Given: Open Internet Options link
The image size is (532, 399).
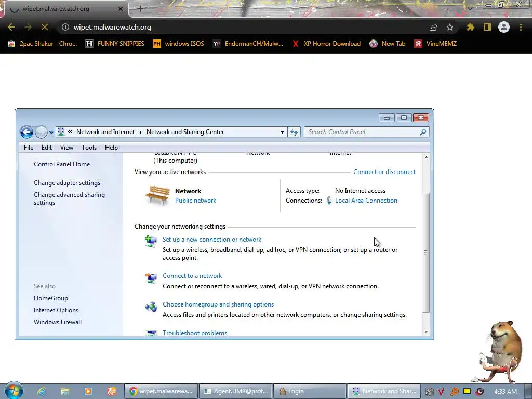Looking at the screenshot, I should 56,310.
